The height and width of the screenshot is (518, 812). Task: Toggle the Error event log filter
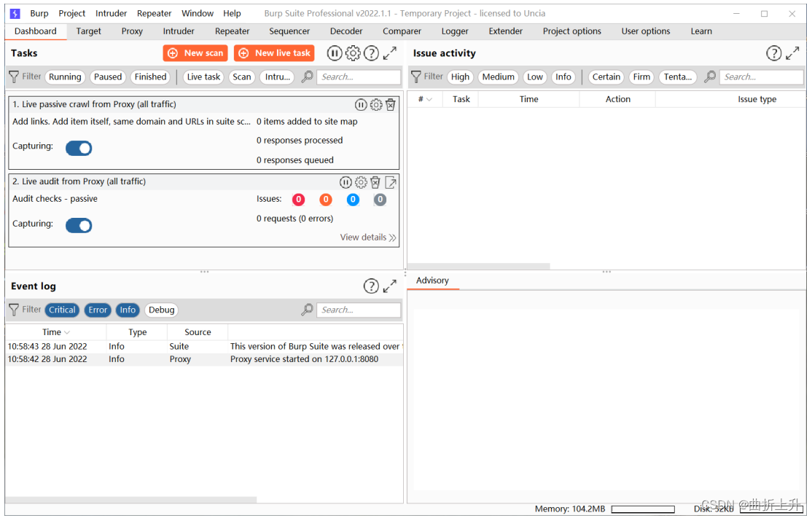tap(98, 310)
